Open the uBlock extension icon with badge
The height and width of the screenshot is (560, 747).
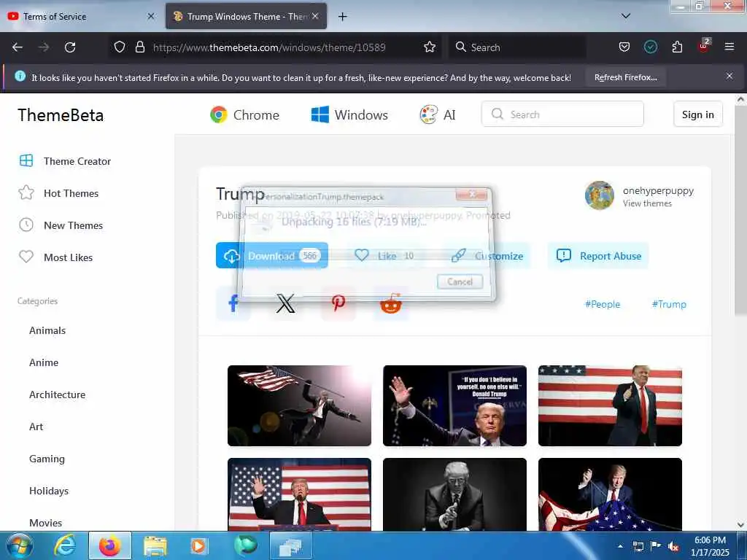coord(704,46)
